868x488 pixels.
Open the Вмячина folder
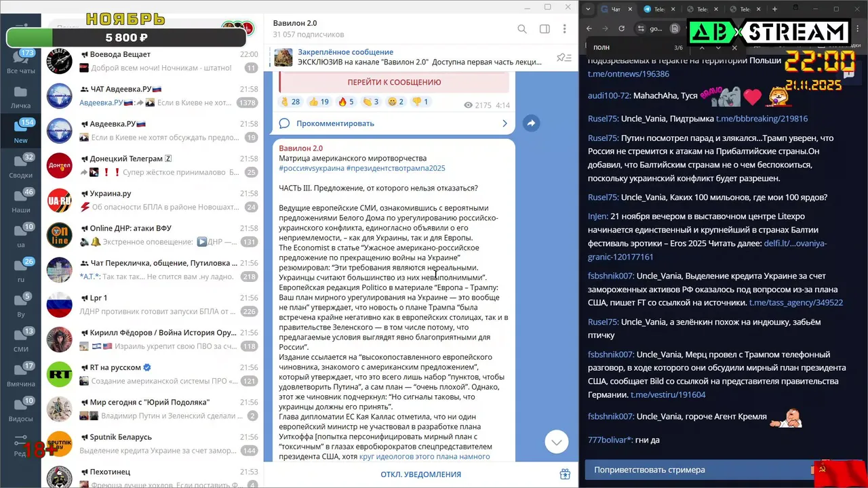[20, 375]
